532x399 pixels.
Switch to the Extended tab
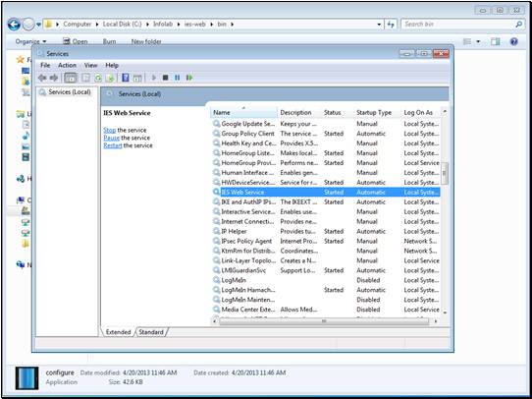[x=118, y=332]
